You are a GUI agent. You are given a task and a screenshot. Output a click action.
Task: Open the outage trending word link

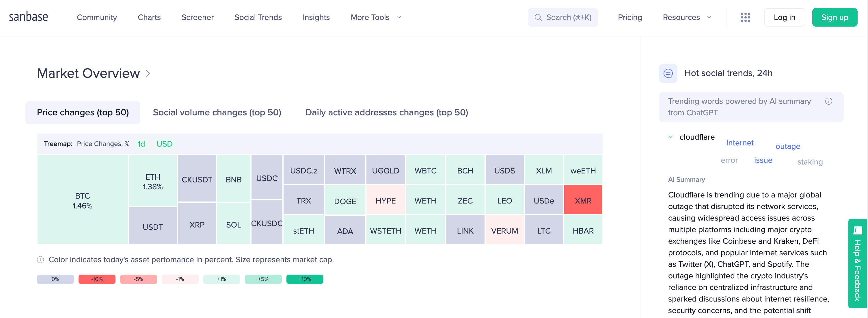click(788, 146)
